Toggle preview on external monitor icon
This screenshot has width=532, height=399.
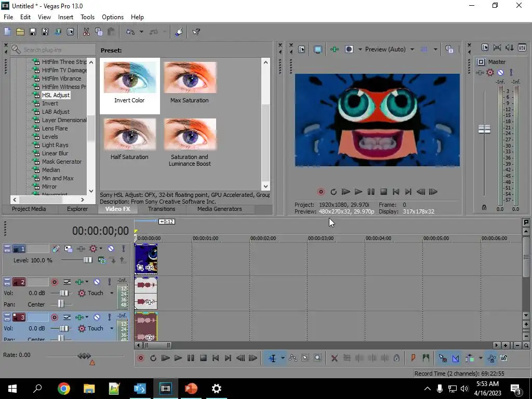click(317, 49)
